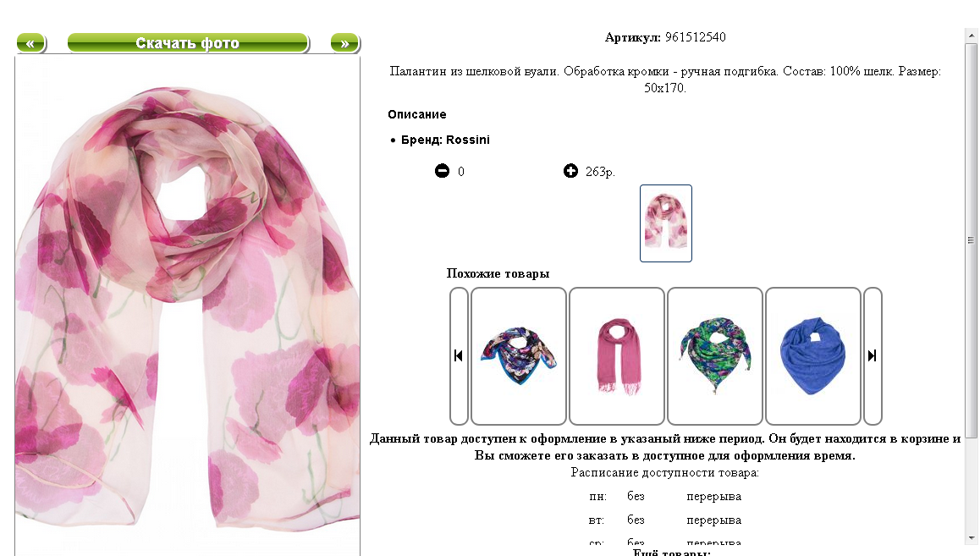The height and width of the screenshot is (556, 980).
Task: Click the Бренд: Rossini text
Action: [x=445, y=140]
